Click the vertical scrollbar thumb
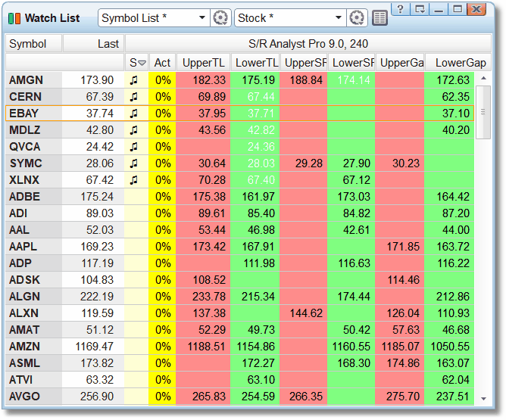Image resolution: width=506 pixels, height=420 pixels. [x=483, y=112]
